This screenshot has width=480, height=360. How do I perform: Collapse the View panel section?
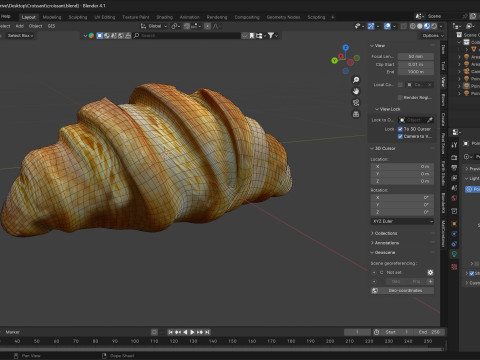377,46
